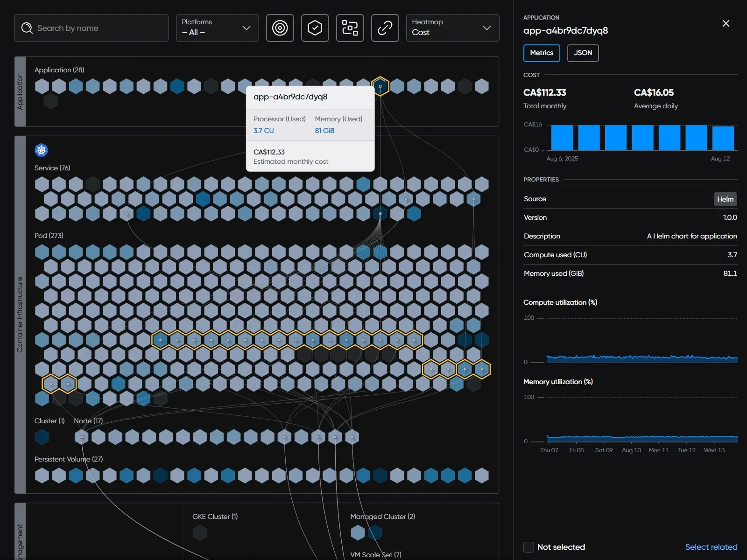Click the GKE Cluster (1) label
Image resolution: width=747 pixels, height=560 pixels.
(215, 517)
